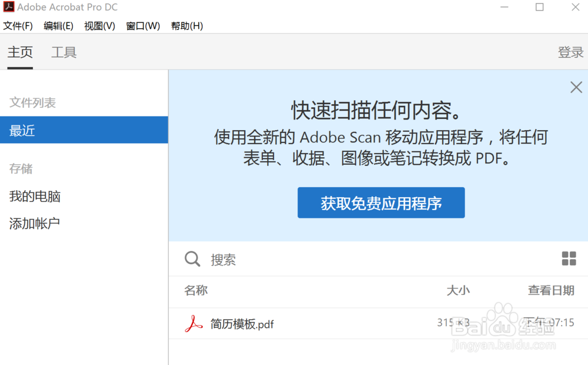Viewport: 588px width, 365px height.
Task: Open the 窗口(W) menu
Action: (x=143, y=25)
